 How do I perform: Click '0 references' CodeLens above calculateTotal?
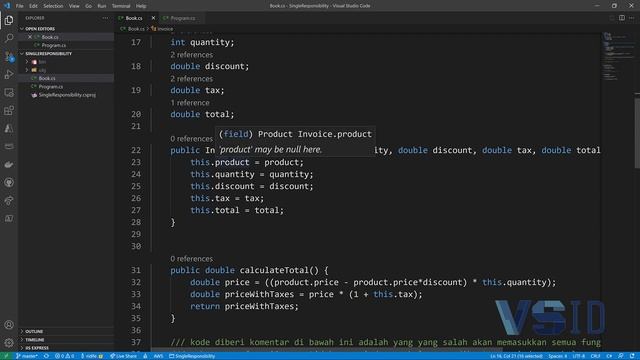point(191,259)
